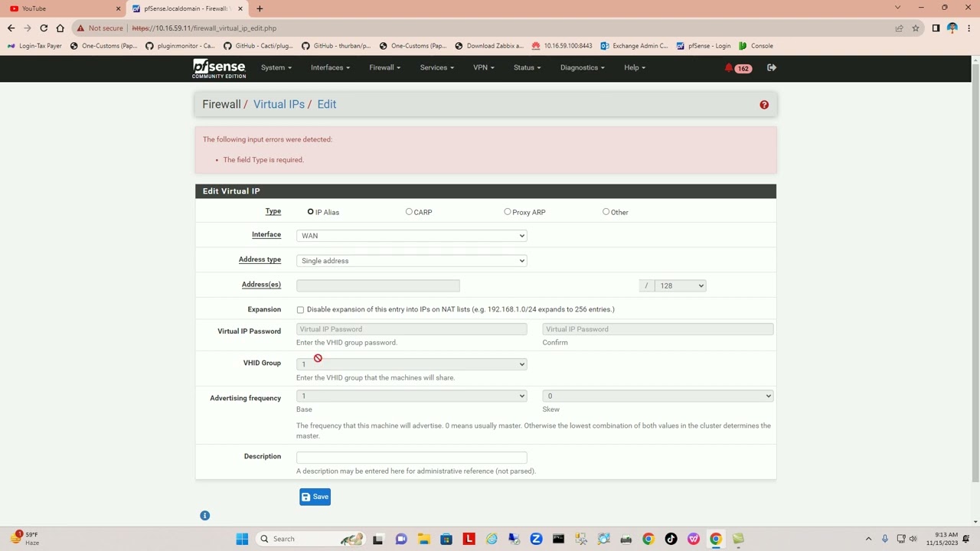Image resolution: width=980 pixels, height=551 pixels.
Task: Click microphone icon in system tray
Action: [x=884, y=539]
